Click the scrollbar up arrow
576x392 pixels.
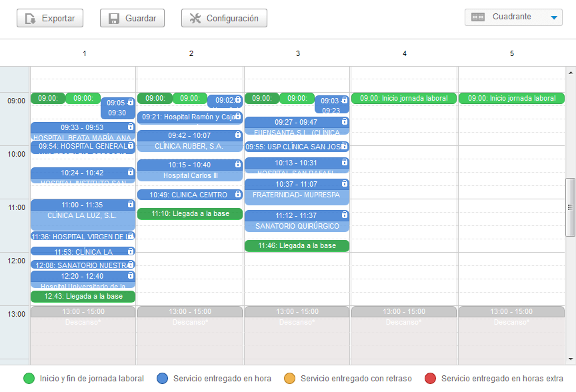coord(571,73)
